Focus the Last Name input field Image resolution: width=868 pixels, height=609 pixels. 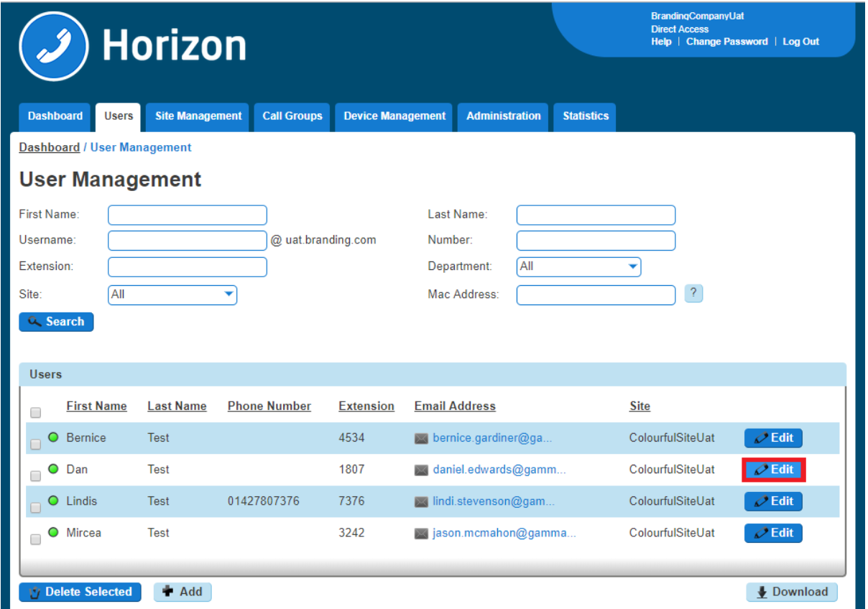[x=596, y=215]
